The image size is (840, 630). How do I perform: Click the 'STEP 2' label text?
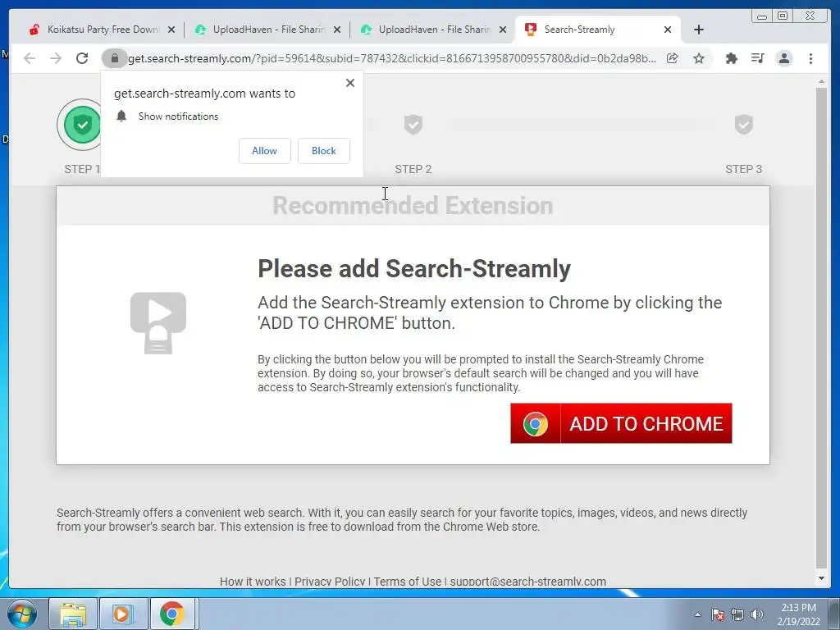(413, 169)
